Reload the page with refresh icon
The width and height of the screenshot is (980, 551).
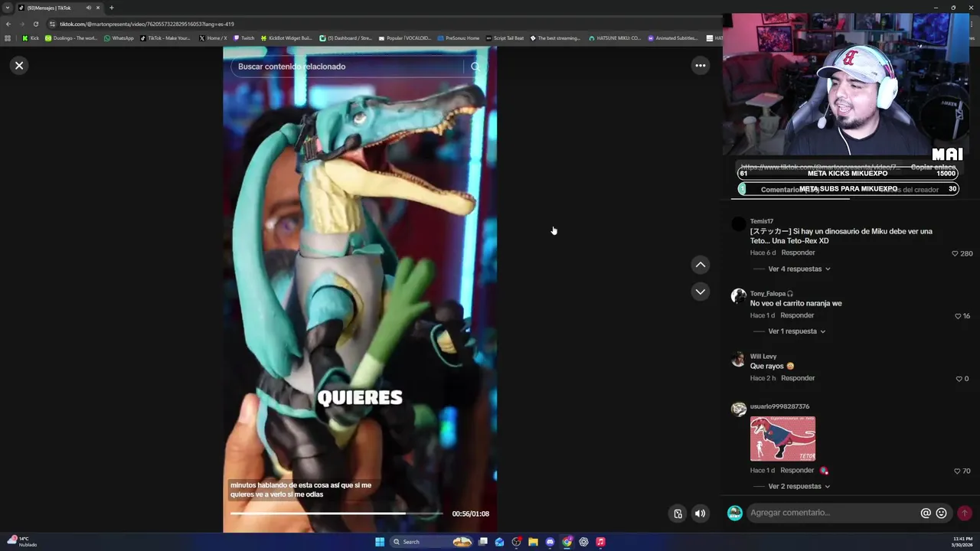coord(35,24)
